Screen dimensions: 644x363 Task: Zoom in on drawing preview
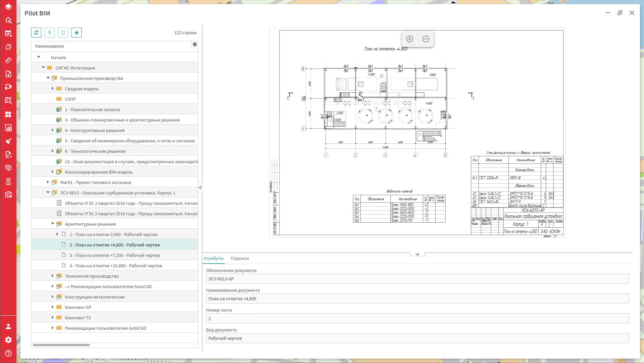(x=409, y=39)
